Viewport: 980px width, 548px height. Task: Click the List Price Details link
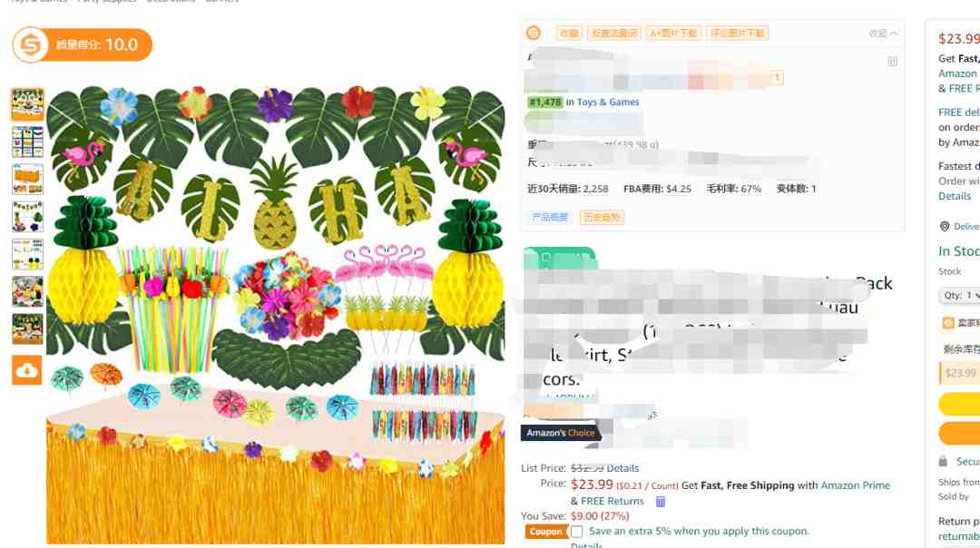point(622,468)
